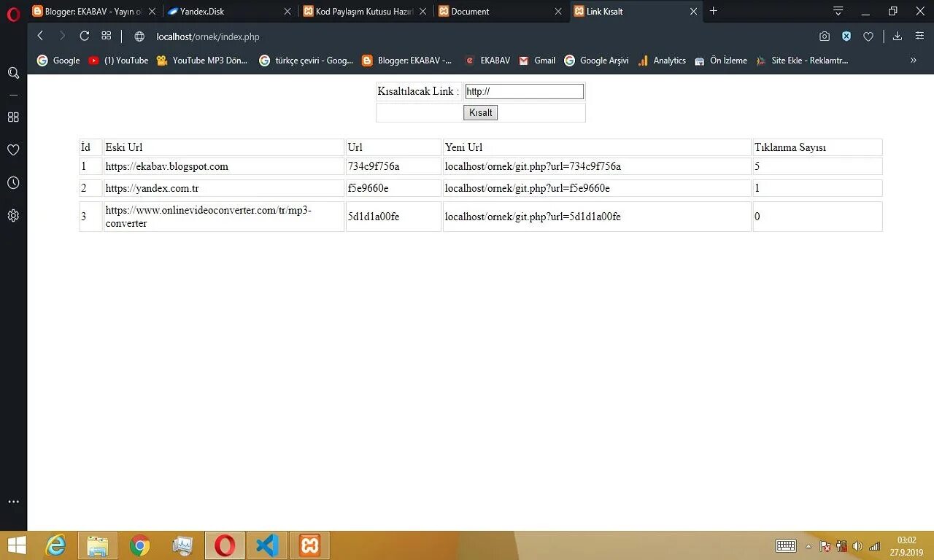The width and height of the screenshot is (934, 560).
Task: Open settings gear in the sidebar
Action: [x=13, y=216]
